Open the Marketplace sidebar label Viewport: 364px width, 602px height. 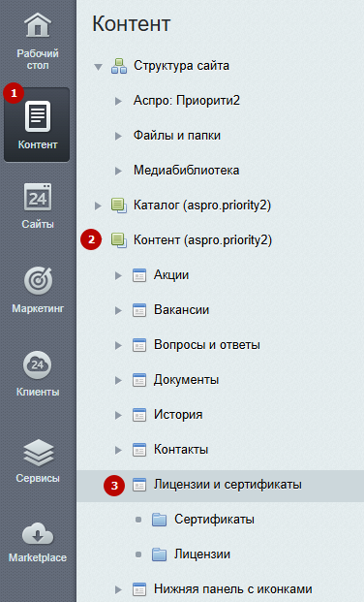pos(38,557)
